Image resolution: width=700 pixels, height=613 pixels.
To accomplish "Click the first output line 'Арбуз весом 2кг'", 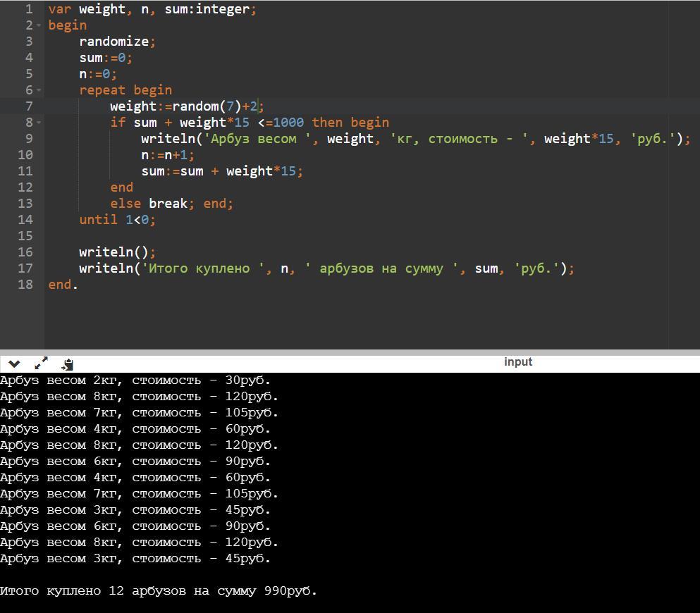I will (x=135, y=380).
